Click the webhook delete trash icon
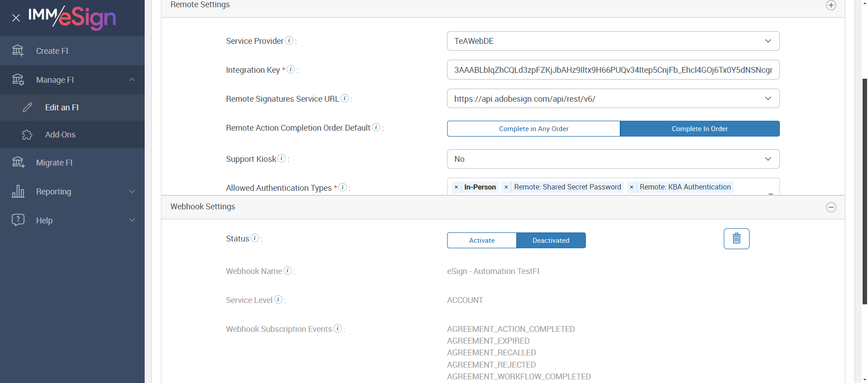 736,239
